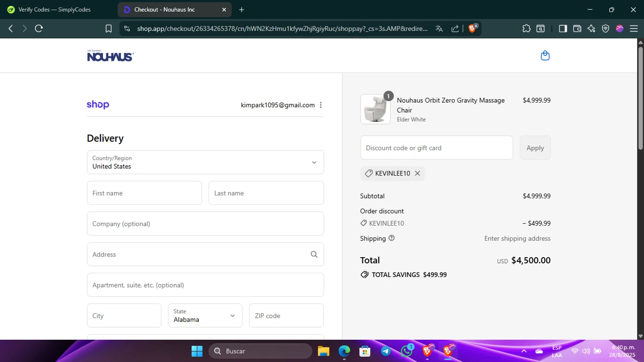
Task: Click the browser forward arrow
Action: (x=24, y=28)
